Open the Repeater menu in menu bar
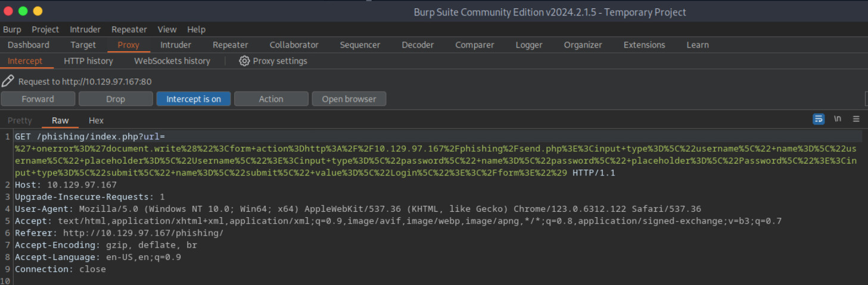The width and height of the screenshot is (868, 285). 129,29
